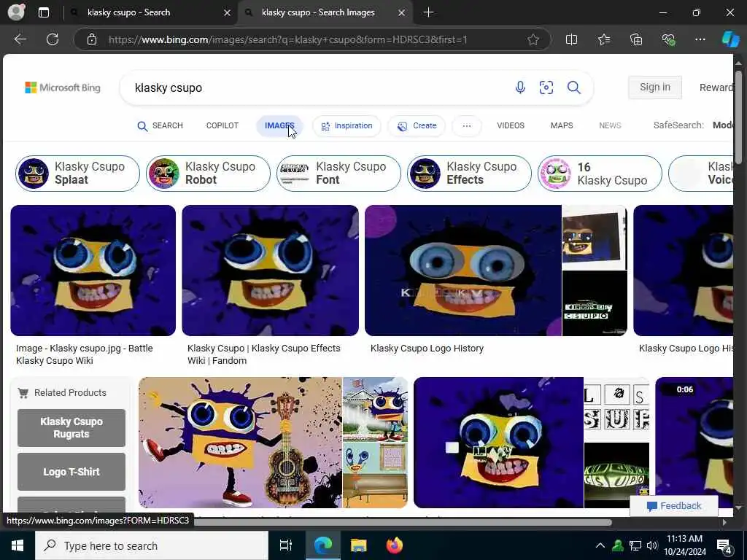Viewport: 747px width, 560px height.
Task: Select 'Klasky Csupo Effects' suggestion chip
Action: [469, 174]
